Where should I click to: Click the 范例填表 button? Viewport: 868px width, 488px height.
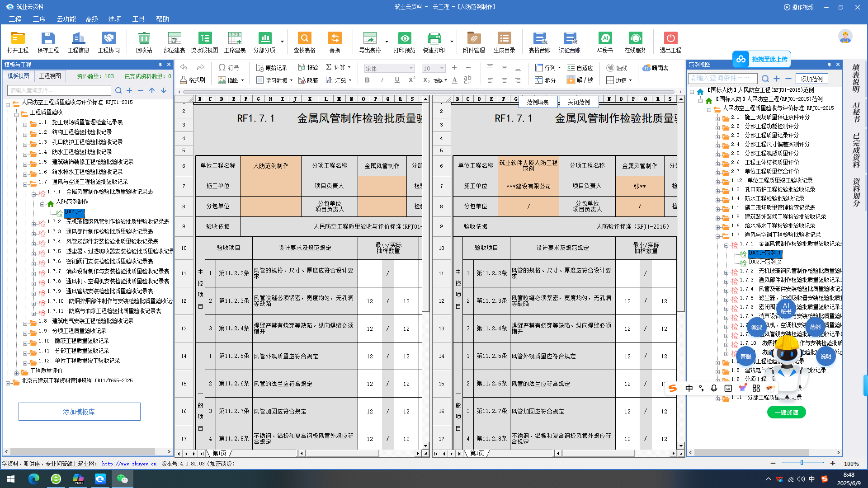coord(538,102)
